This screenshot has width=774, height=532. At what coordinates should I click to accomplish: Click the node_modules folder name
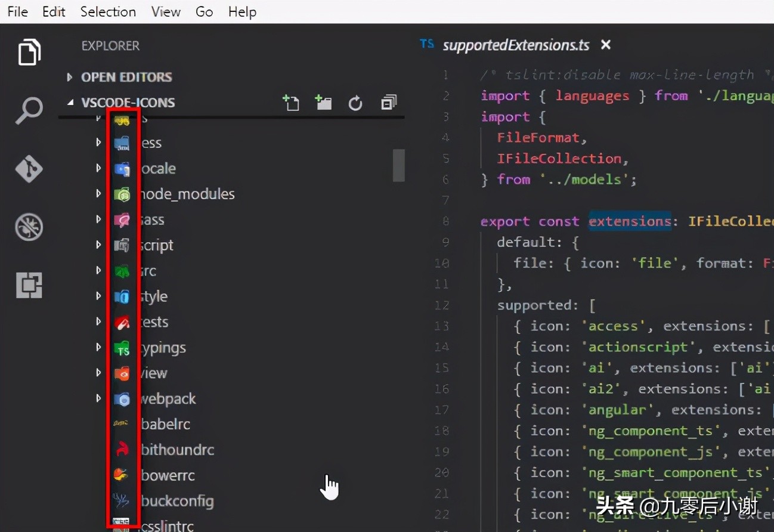[187, 194]
